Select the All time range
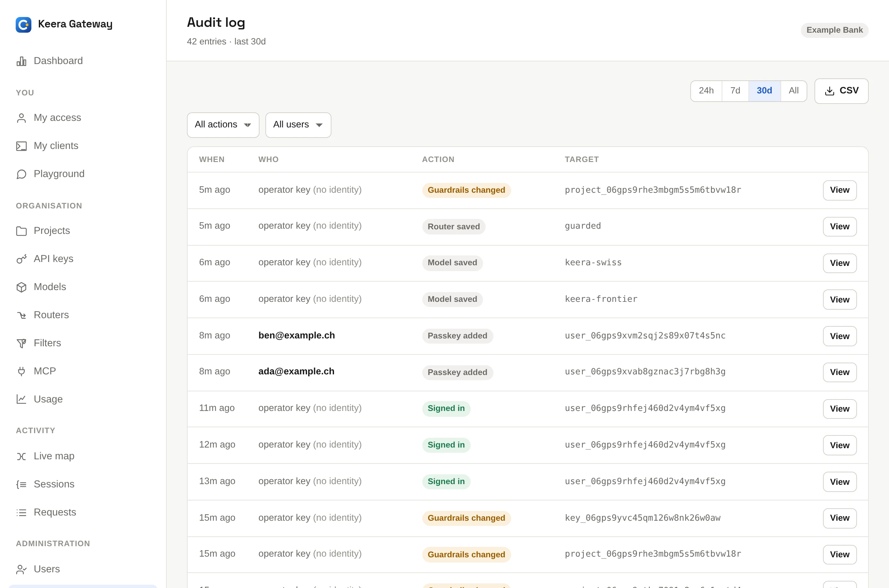The image size is (889, 588). click(793, 91)
